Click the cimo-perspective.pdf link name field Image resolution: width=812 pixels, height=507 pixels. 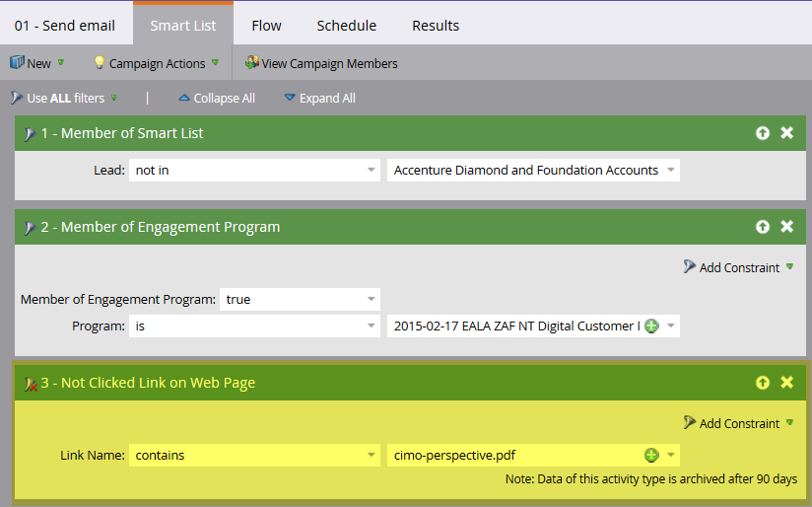(512, 455)
